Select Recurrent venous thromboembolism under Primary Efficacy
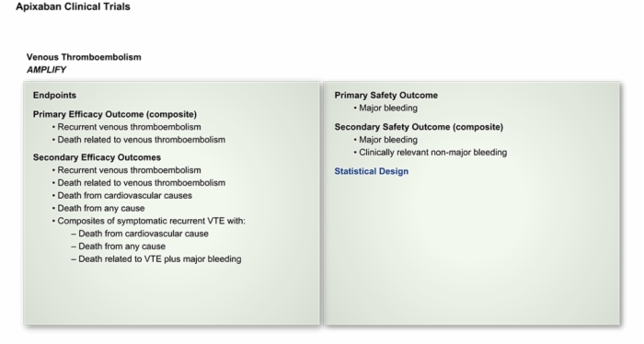Screen dimensions: 644x344 pyautogui.click(x=129, y=127)
